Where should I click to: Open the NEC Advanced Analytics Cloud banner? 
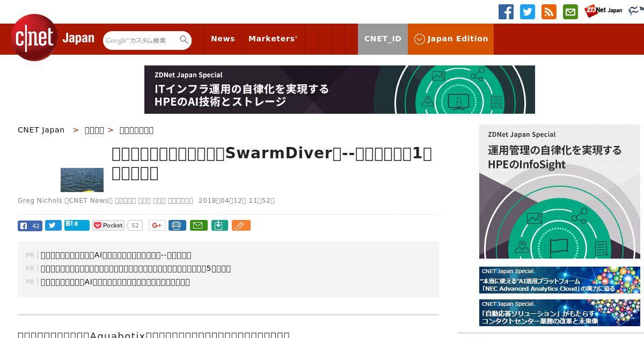560,280
